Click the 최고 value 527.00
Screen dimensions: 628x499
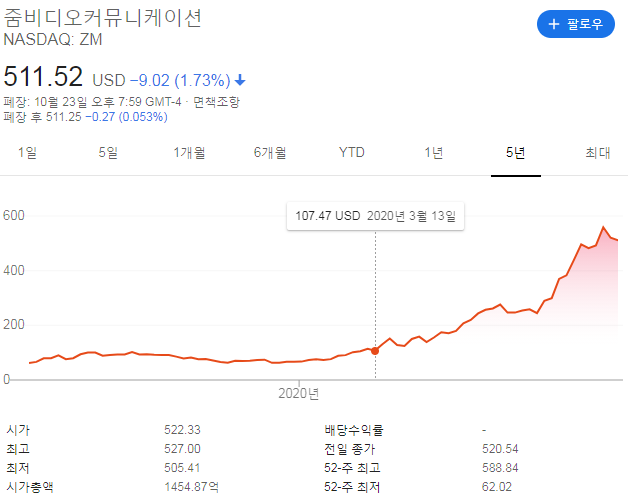[182, 449]
